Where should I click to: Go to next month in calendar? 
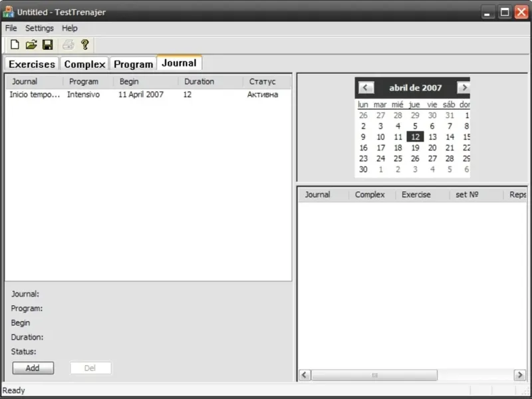464,88
